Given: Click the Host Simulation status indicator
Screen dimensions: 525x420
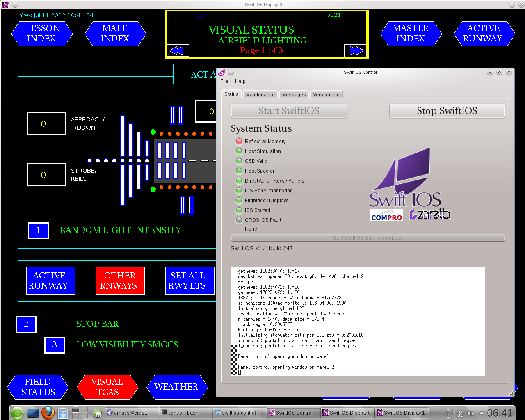Looking at the screenshot, I should click(x=239, y=151).
